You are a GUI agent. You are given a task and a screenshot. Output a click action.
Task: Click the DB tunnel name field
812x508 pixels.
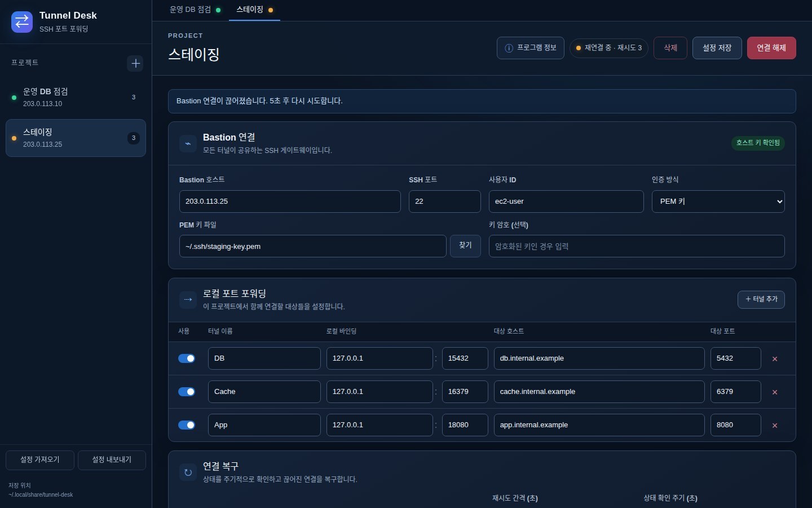coord(264,358)
